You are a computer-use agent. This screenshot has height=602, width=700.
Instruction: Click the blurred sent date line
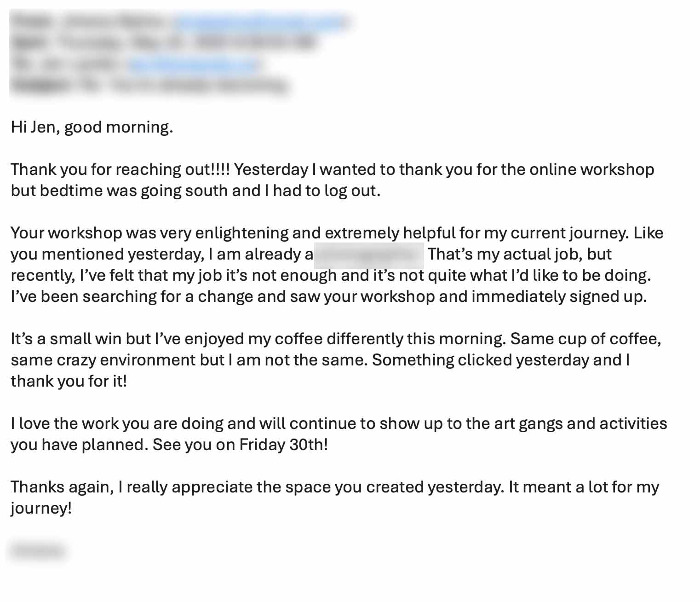[x=166, y=42]
